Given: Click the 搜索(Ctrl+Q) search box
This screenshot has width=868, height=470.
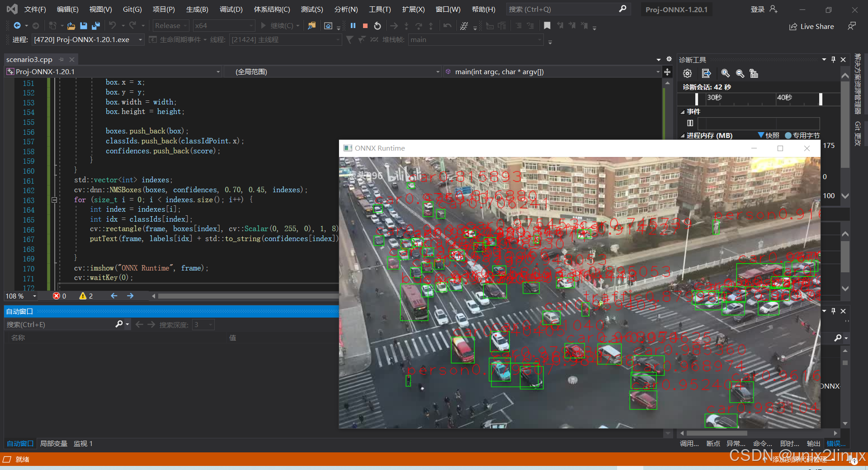Looking at the screenshot, I should coord(568,9).
